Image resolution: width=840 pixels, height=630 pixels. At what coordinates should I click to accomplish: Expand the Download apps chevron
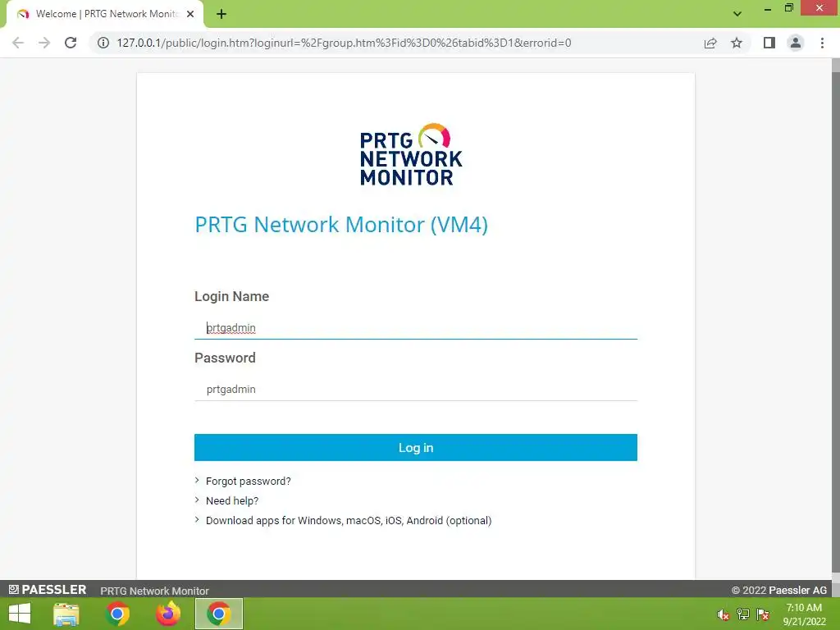tap(197, 519)
